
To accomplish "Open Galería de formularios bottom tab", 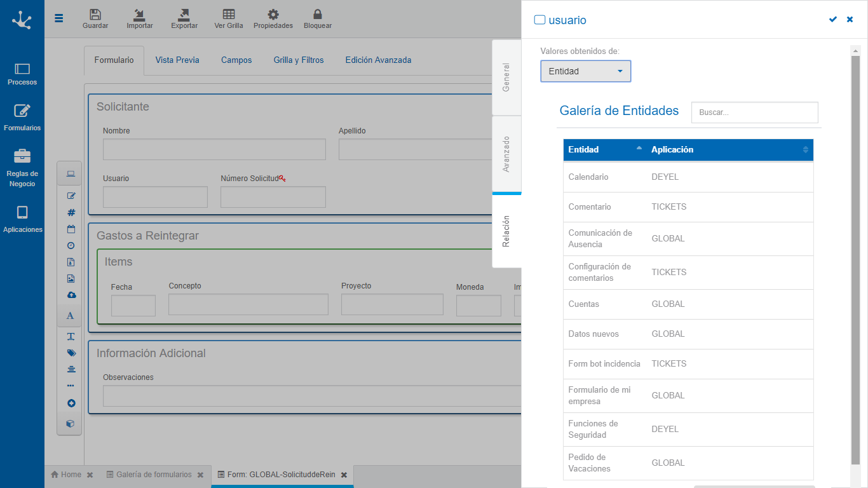I will (149, 475).
